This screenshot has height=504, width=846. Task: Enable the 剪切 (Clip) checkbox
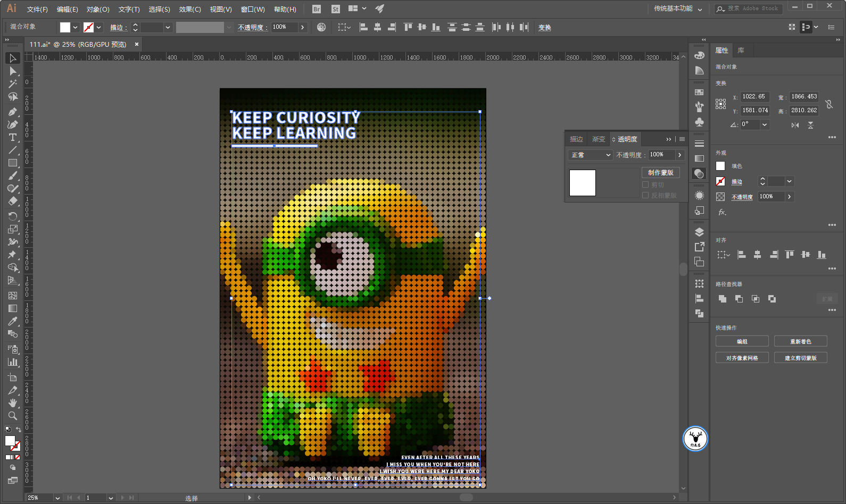point(645,184)
